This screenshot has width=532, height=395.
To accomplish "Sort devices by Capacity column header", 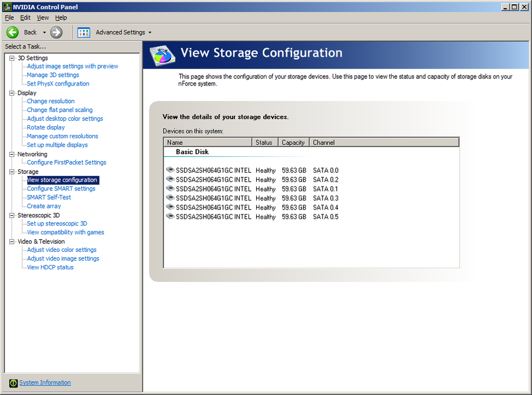I will point(294,143).
